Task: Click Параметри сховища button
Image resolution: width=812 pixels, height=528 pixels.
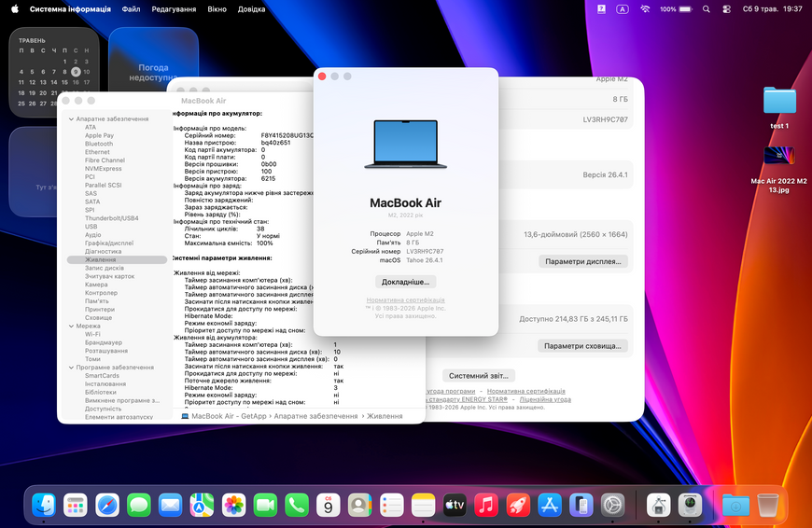Action: coord(582,346)
